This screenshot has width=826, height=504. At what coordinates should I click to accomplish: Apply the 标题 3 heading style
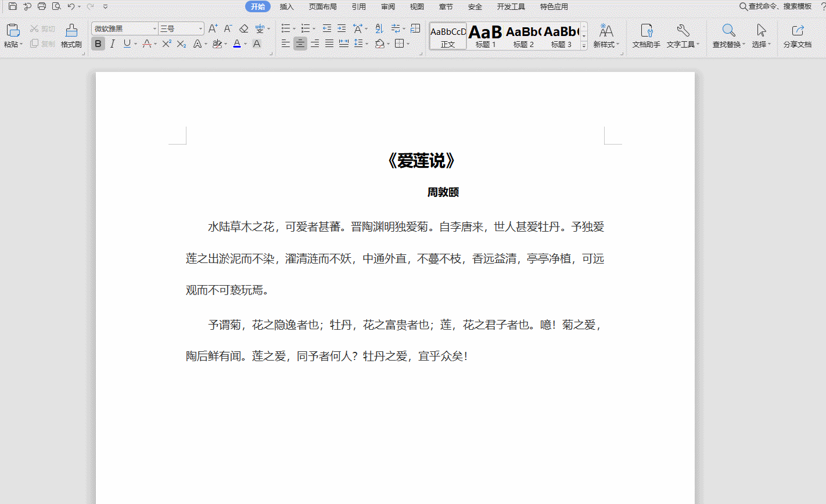click(561, 36)
